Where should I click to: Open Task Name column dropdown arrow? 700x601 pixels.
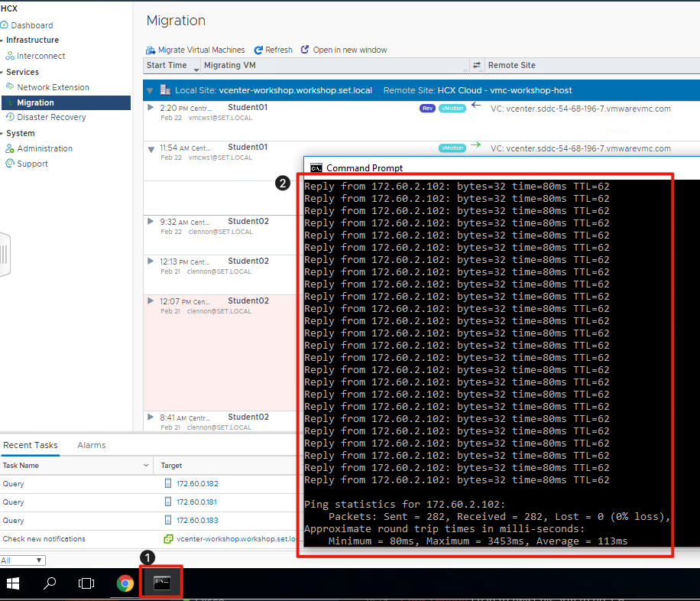(x=147, y=466)
